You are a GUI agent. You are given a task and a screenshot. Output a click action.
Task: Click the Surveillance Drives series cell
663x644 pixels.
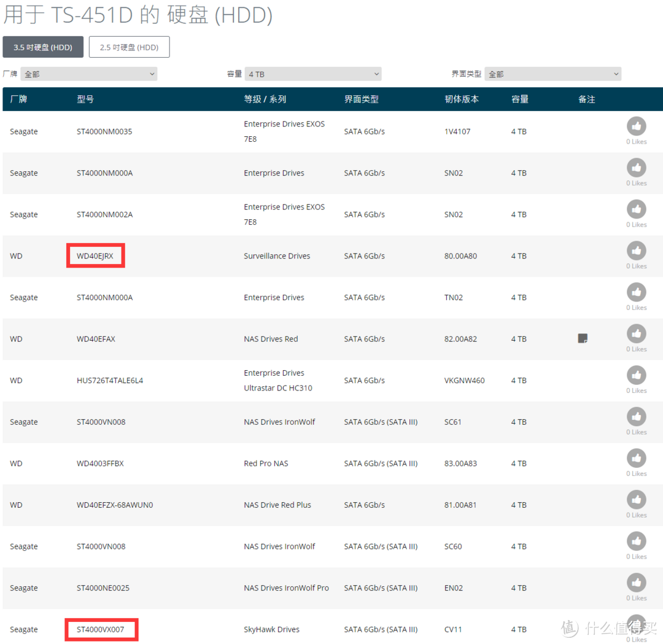[x=277, y=256]
